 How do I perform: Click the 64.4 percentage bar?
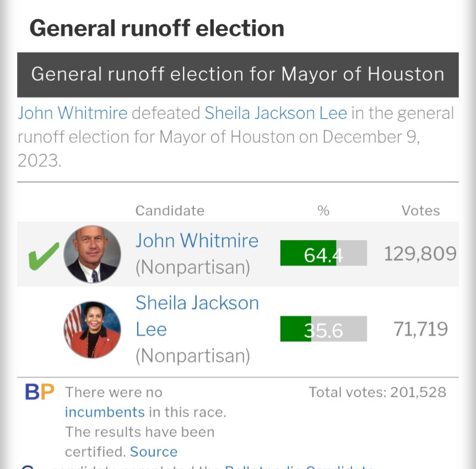323,253
